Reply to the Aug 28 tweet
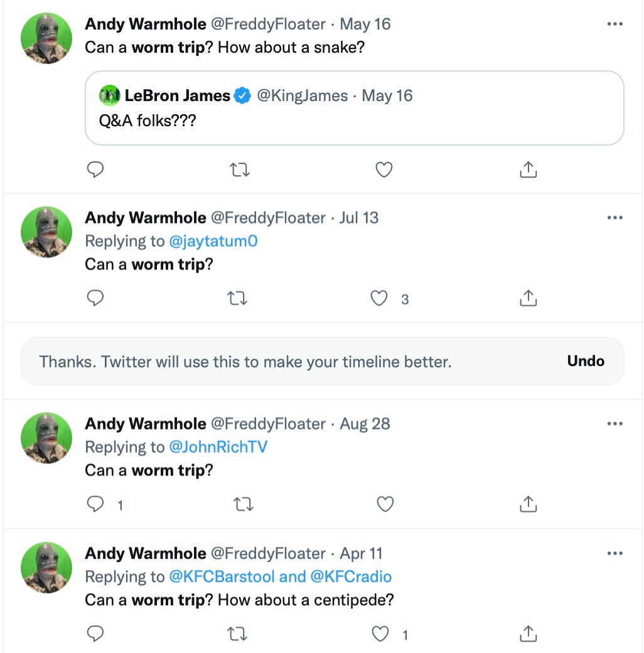644x653 pixels. point(95,504)
